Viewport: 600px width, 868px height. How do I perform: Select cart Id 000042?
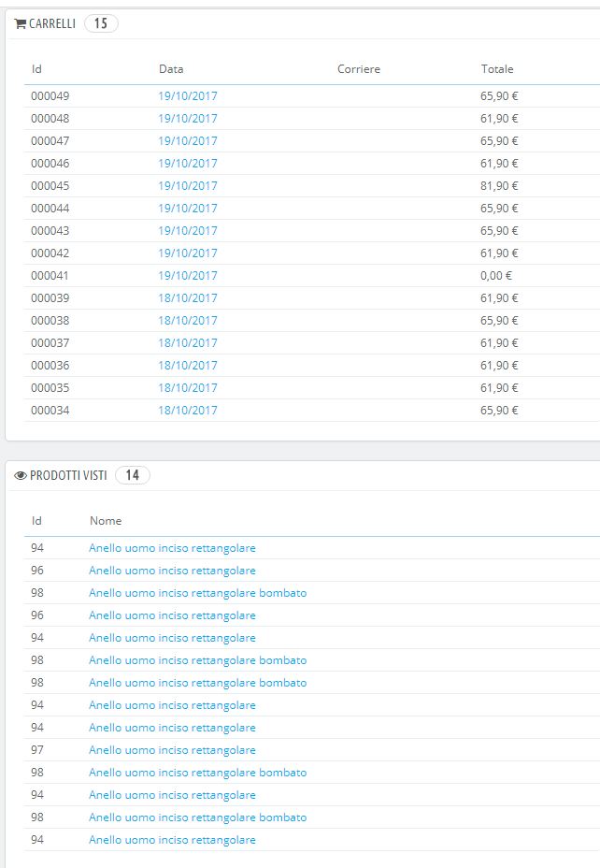click(50, 253)
